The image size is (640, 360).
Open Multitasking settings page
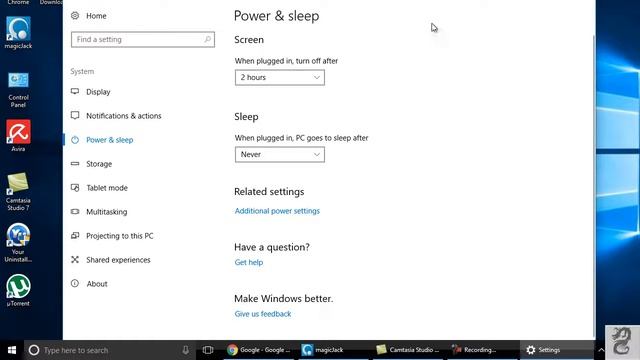click(x=107, y=212)
